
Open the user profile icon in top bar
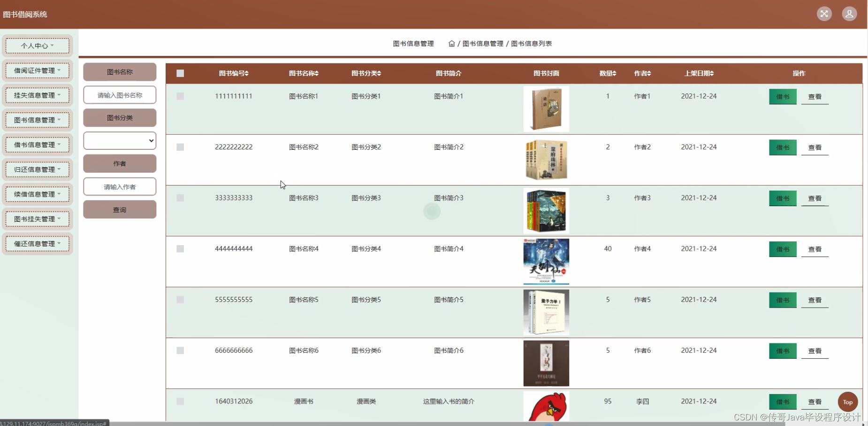tap(849, 14)
